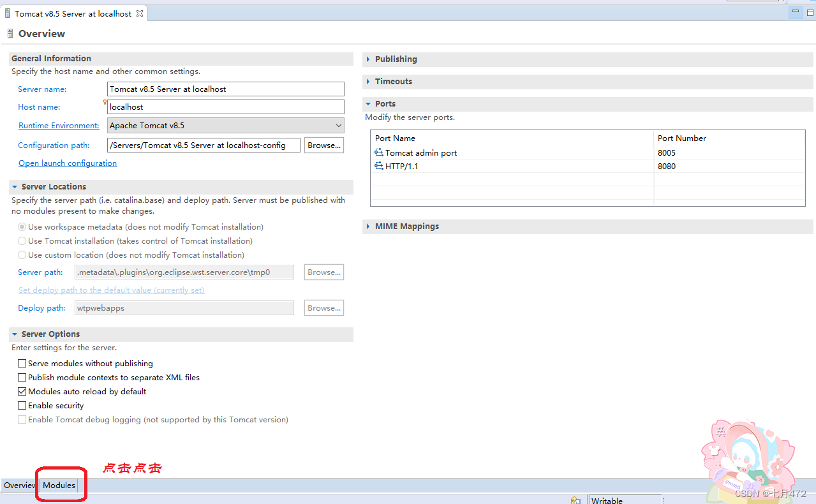Click the Tomcat admin port row icon
816x504 pixels.
tap(379, 153)
